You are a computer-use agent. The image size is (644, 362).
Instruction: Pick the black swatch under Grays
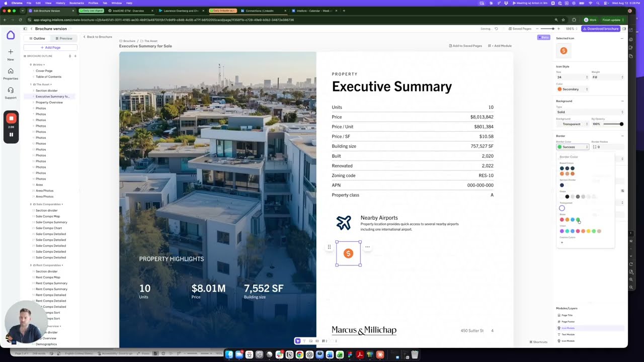click(567, 197)
